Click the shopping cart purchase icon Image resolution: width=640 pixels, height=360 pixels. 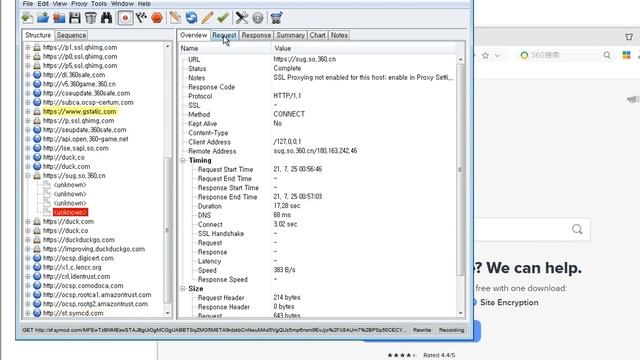point(276,18)
